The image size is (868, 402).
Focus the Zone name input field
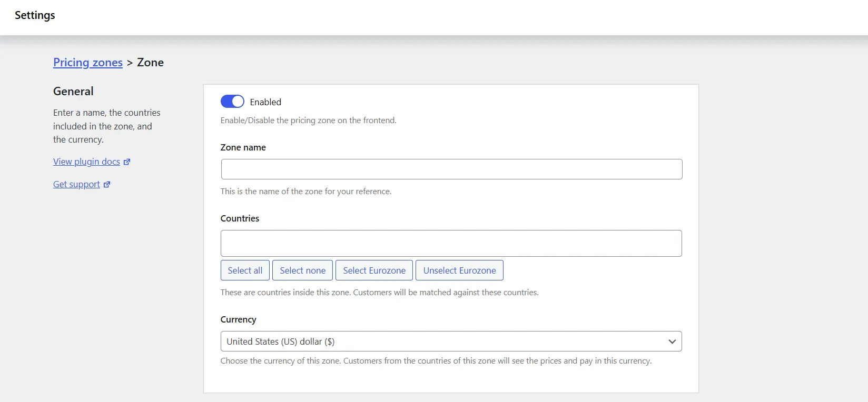451,169
